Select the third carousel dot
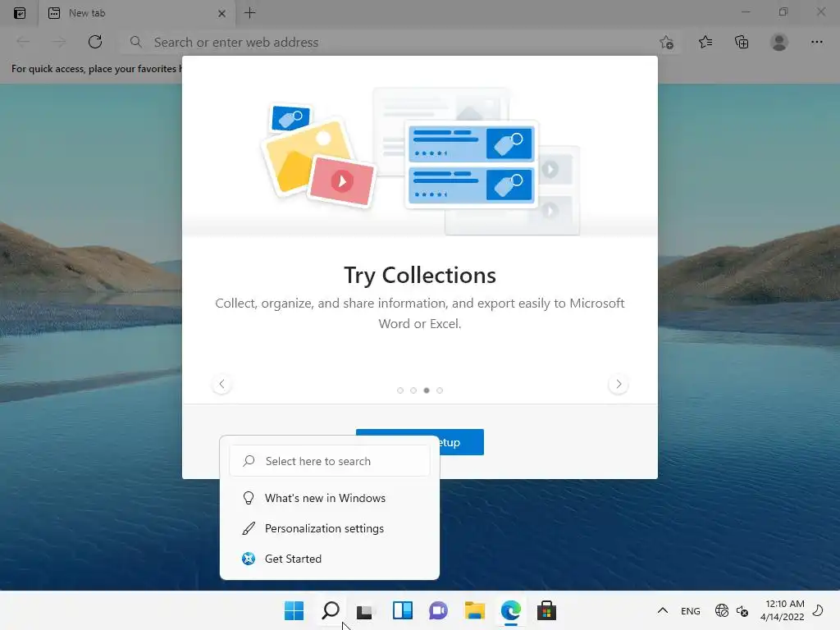 click(427, 390)
